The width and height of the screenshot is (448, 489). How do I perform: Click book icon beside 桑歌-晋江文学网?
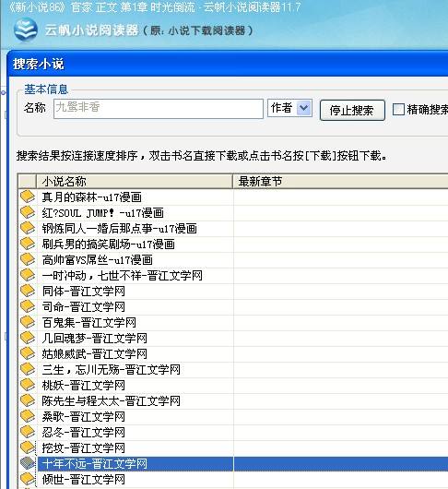point(28,417)
